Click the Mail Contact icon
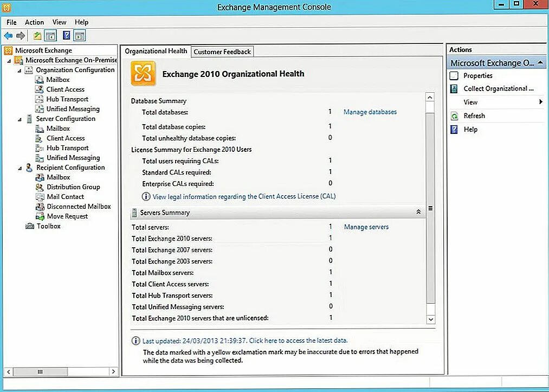 (40, 197)
